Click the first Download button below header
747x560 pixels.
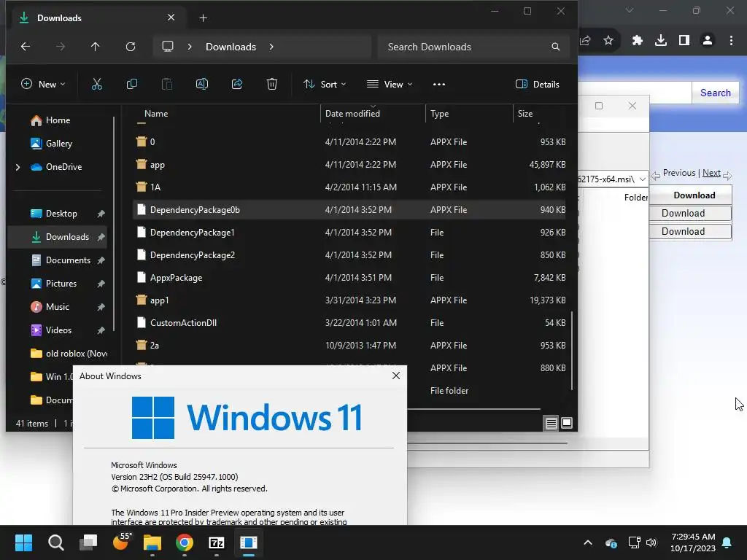pyautogui.click(x=690, y=214)
